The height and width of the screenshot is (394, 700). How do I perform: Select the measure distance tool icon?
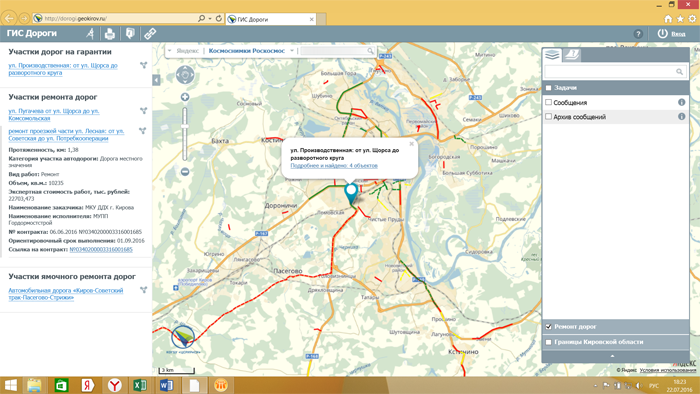[91, 33]
